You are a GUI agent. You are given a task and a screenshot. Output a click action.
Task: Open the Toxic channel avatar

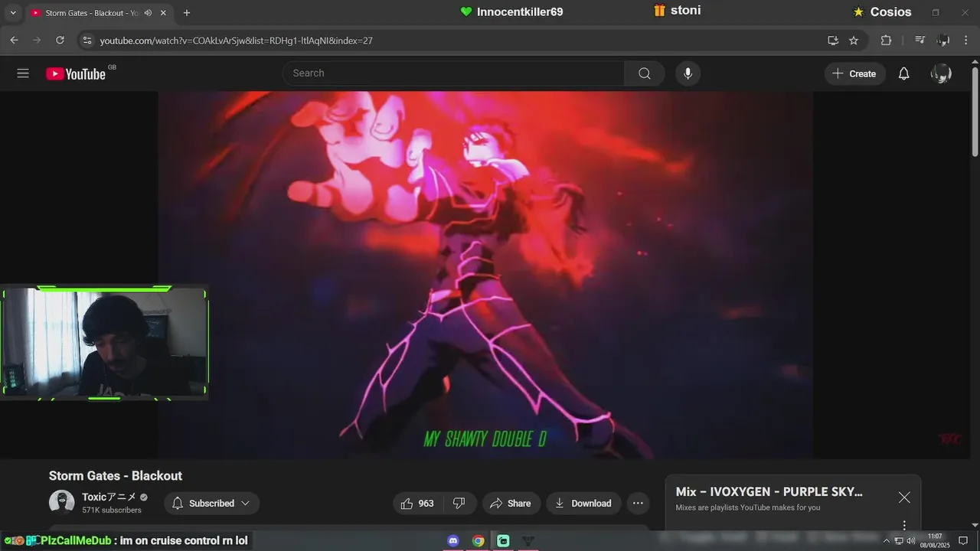62,503
